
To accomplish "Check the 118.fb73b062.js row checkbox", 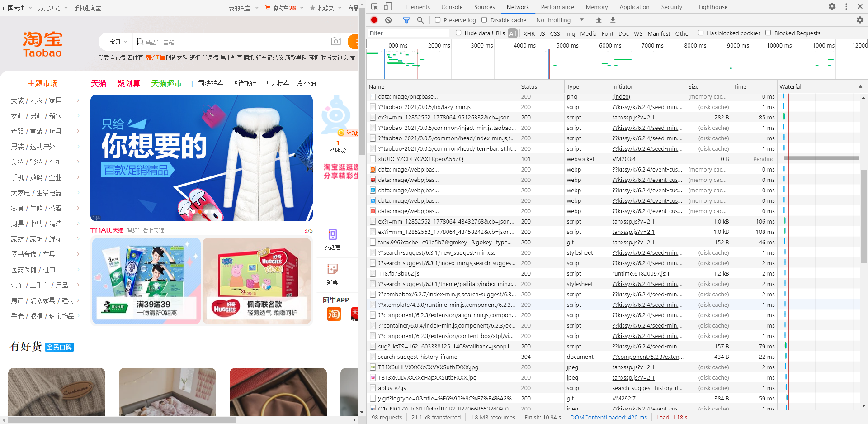I will coord(373,274).
